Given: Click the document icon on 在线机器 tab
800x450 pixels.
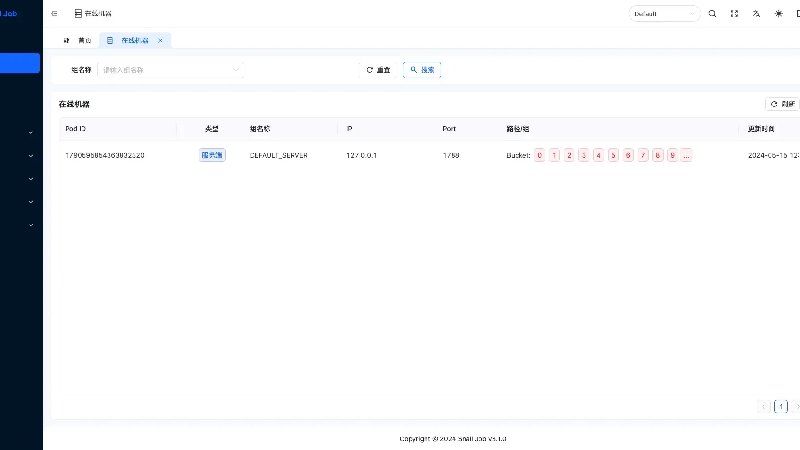Looking at the screenshot, I should pyautogui.click(x=110, y=40).
